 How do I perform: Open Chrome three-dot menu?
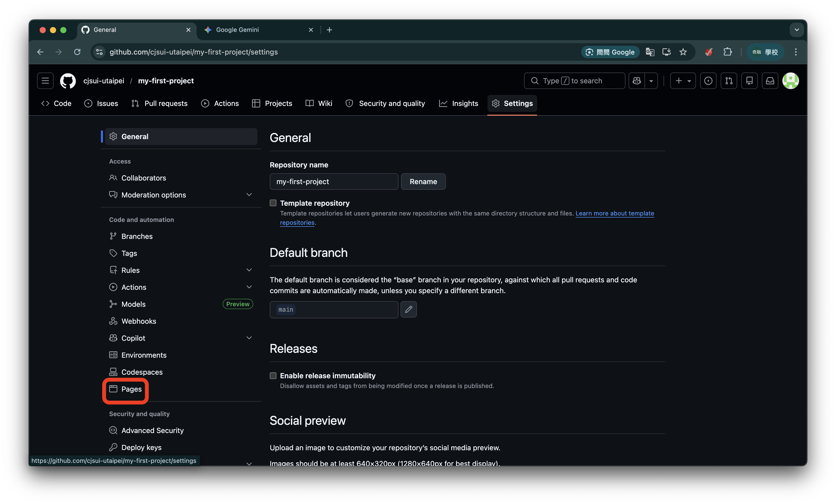(796, 52)
